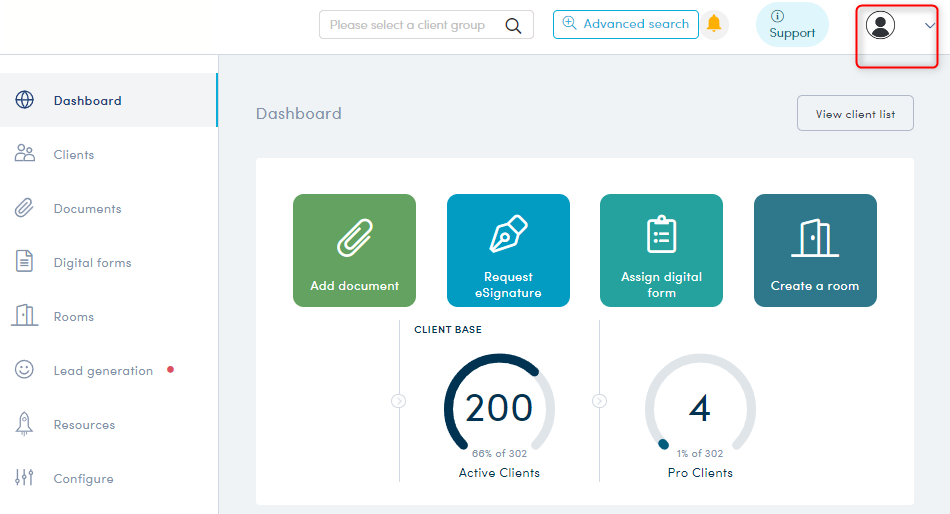
Task: Click the Dashboard page heading
Action: coord(299,113)
